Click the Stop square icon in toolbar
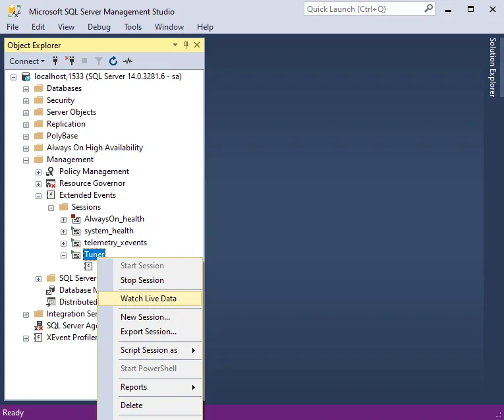 point(84,61)
